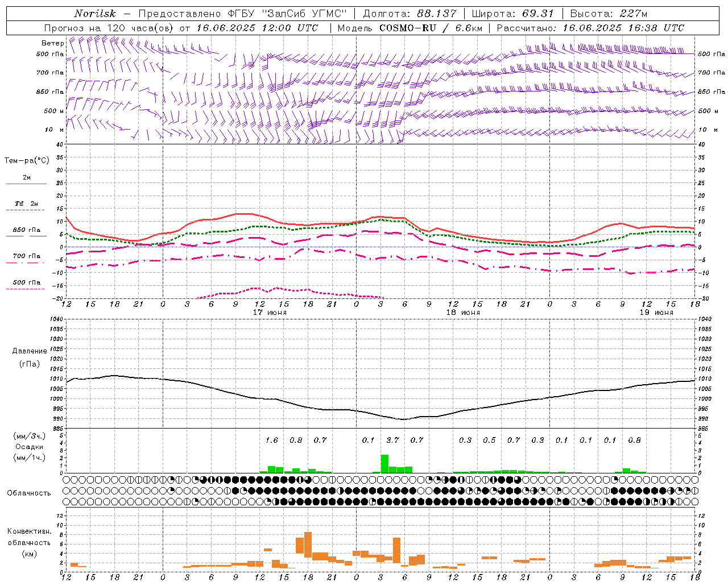Click the 'Модель COSMO-RU / 6.6км' label
This screenshot has width=728, height=582.
(x=410, y=28)
